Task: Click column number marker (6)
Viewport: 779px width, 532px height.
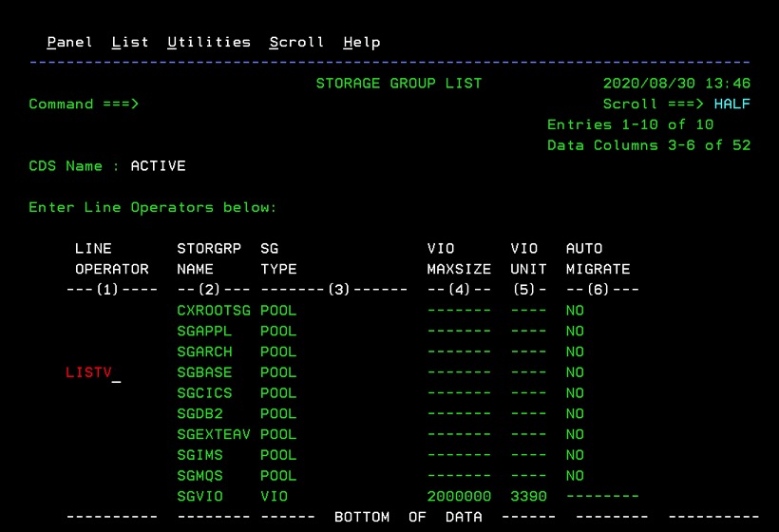Action: 598,290
